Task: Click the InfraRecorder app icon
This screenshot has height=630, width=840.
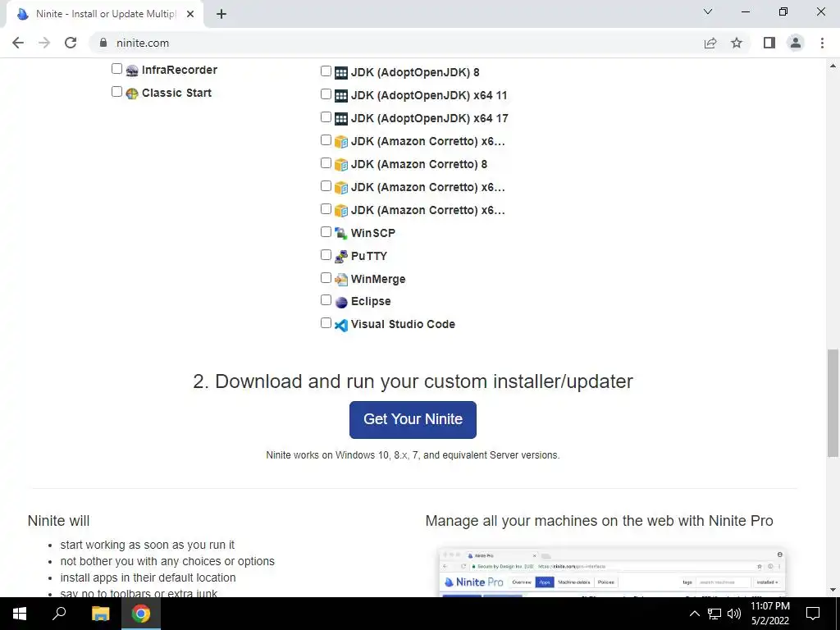Action: pos(132,71)
